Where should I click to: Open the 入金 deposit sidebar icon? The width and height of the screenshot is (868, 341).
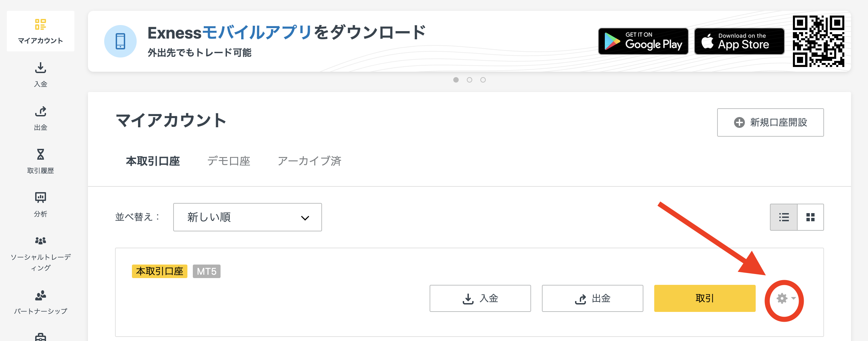pos(41,68)
